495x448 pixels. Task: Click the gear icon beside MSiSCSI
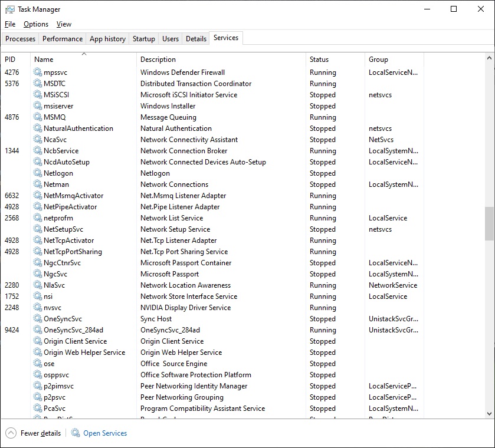(38, 94)
